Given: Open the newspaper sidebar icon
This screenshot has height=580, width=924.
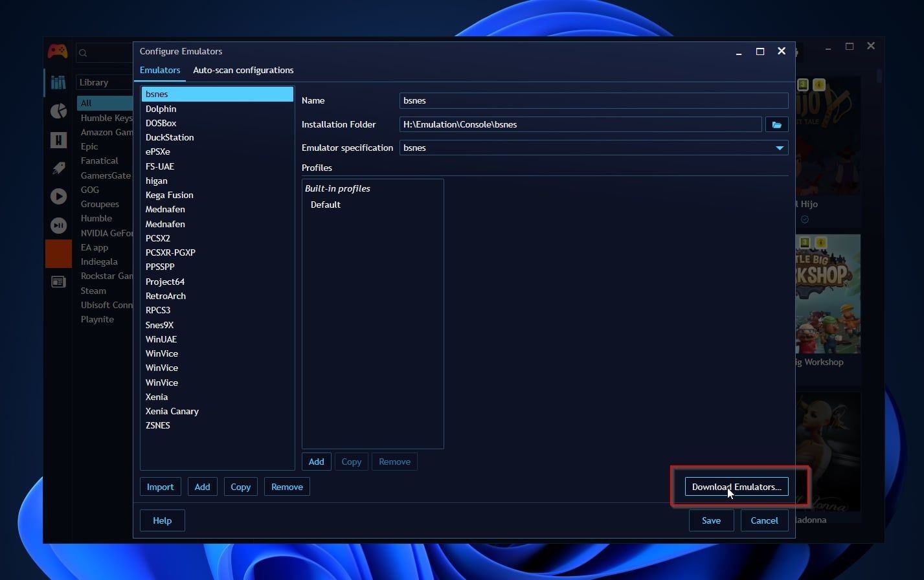Looking at the screenshot, I should coord(58,282).
